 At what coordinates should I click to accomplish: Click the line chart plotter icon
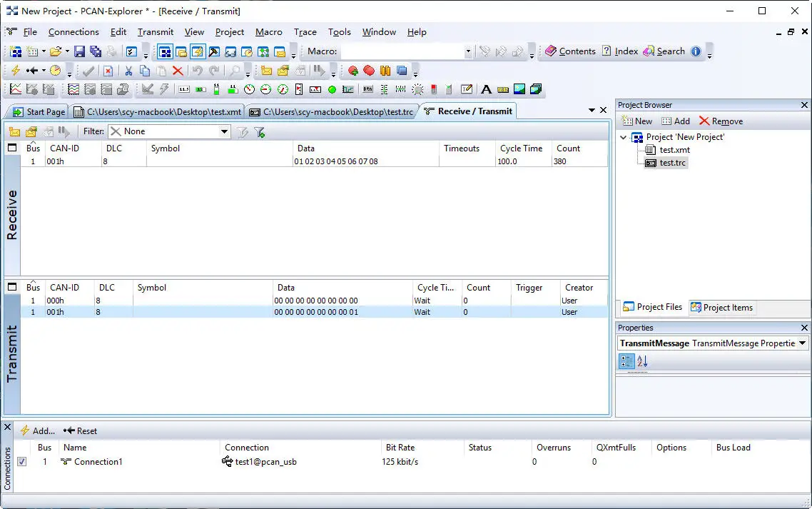coord(16,89)
